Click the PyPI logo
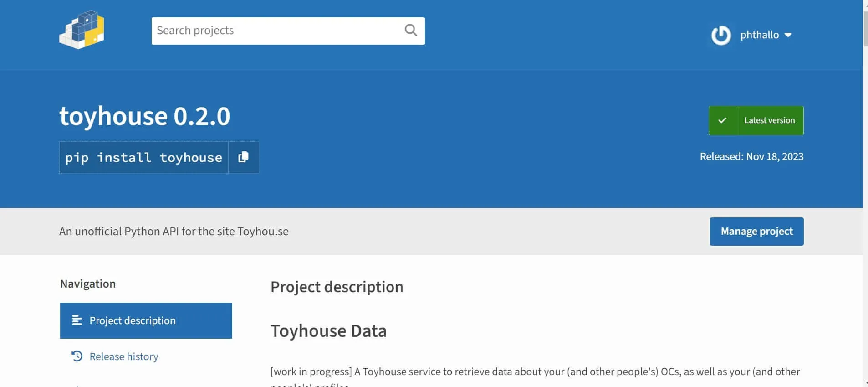The image size is (868, 387). 82,30
